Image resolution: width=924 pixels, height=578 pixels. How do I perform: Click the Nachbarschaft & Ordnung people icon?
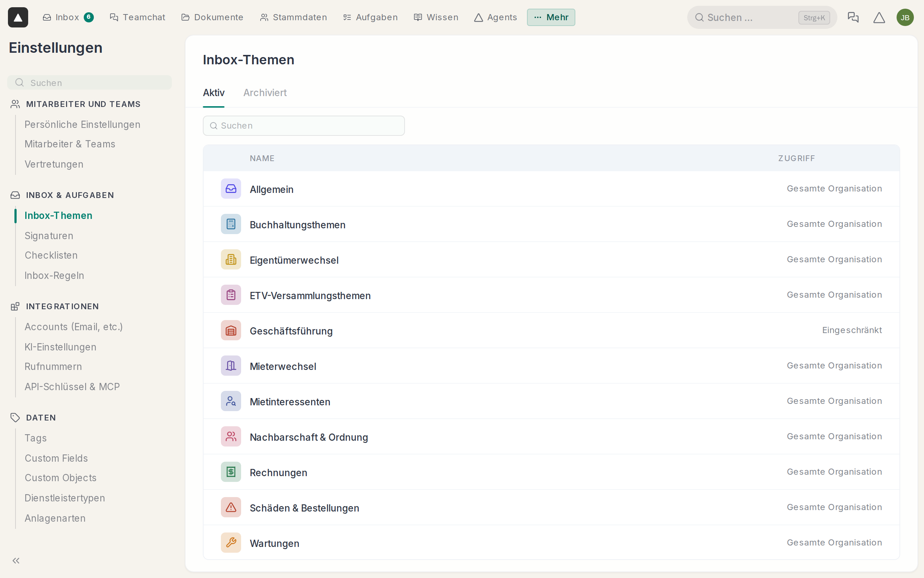tap(231, 436)
